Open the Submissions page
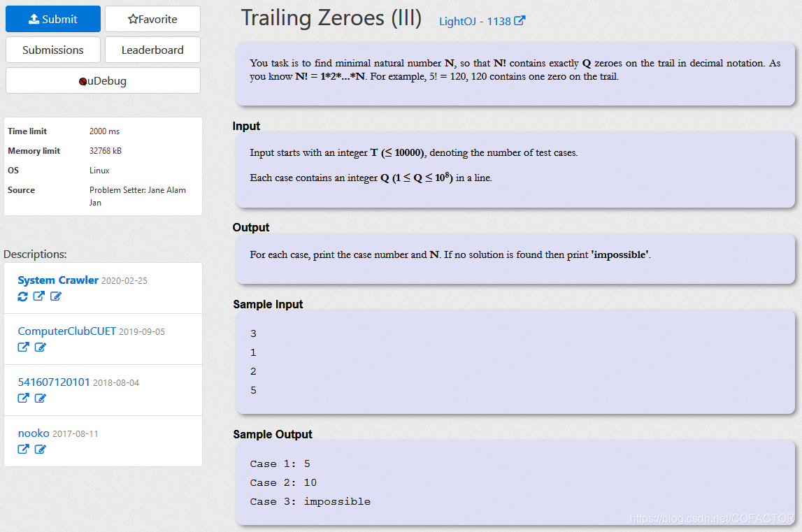The image size is (802, 532). (x=52, y=50)
